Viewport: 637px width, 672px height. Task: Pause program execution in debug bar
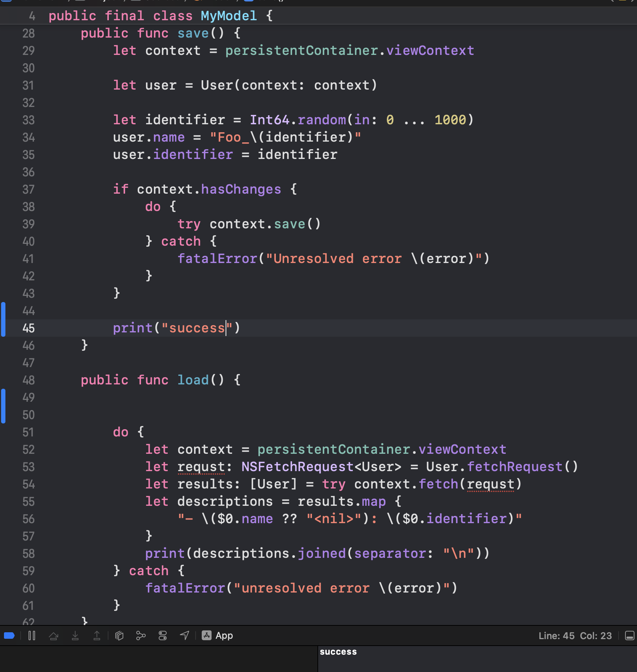[32, 636]
